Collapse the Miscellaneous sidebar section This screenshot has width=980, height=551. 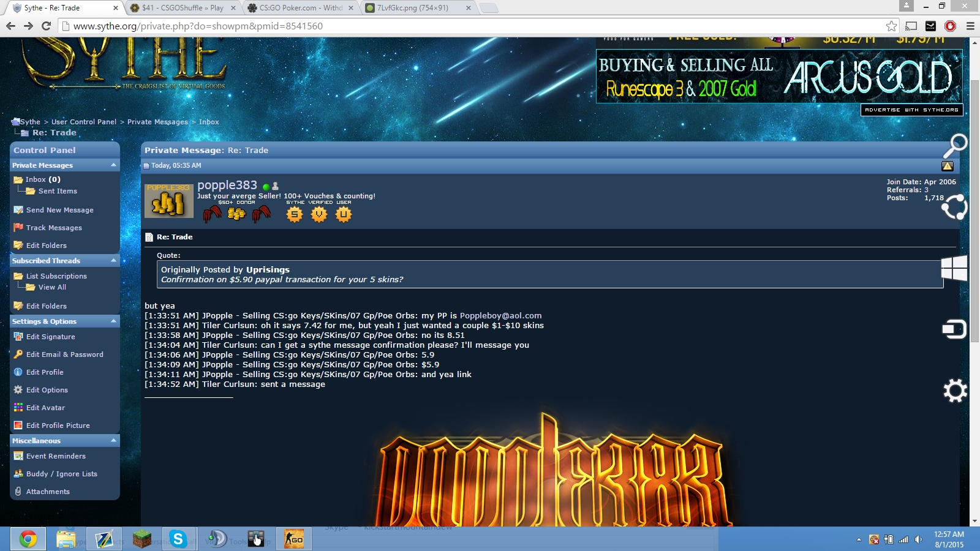point(113,441)
